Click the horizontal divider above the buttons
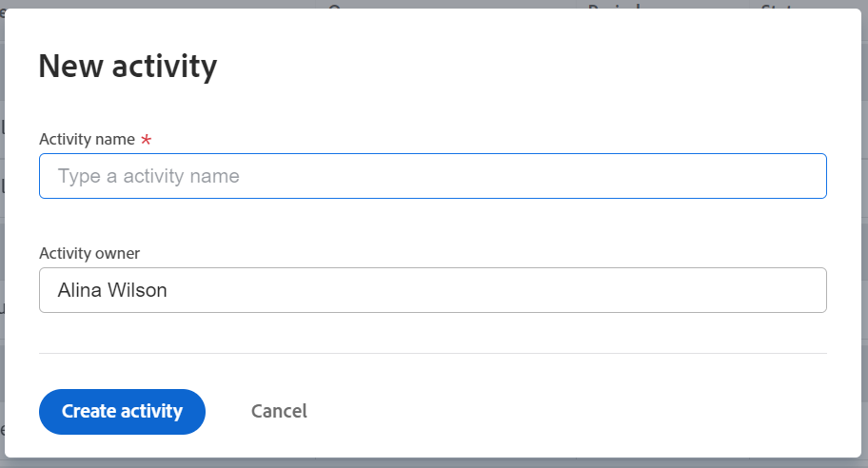This screenshot has width=868, height=468. (432, 353)
